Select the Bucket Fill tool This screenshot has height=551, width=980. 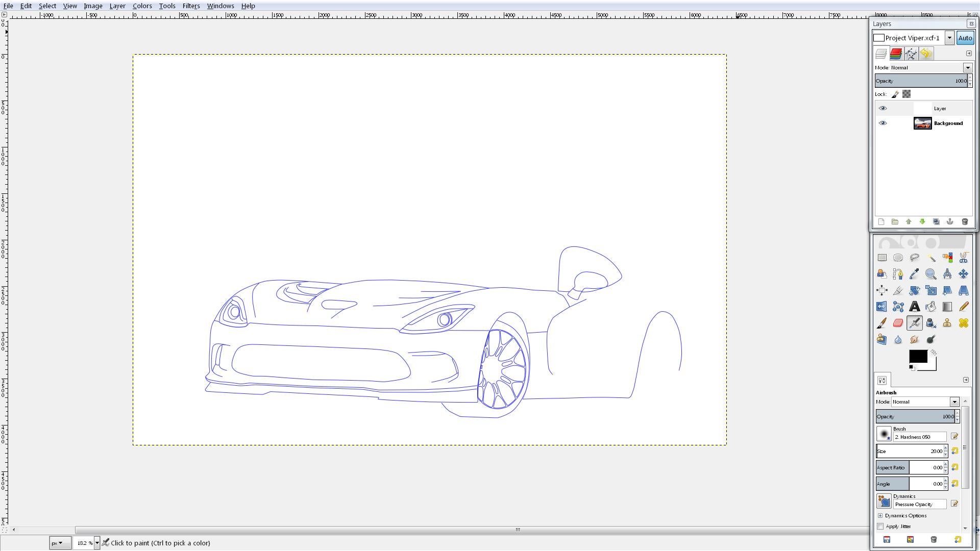point(931,307)
